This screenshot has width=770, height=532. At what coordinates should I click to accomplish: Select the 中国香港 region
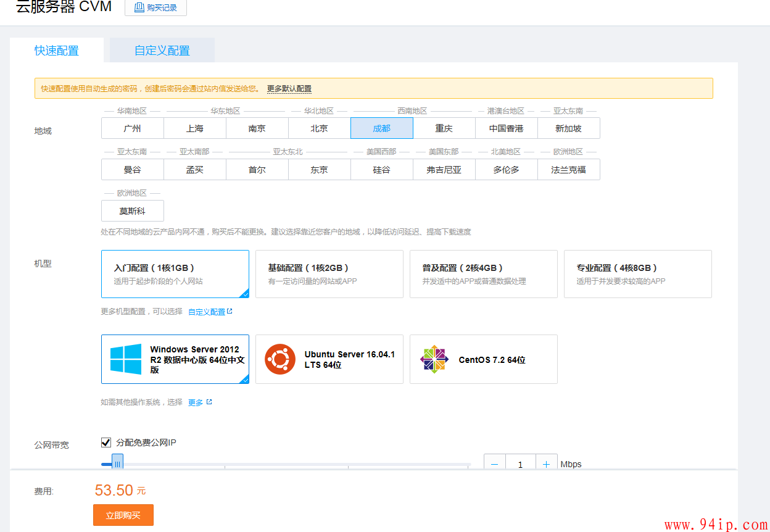pyautogui.click(x=507, y=128)
